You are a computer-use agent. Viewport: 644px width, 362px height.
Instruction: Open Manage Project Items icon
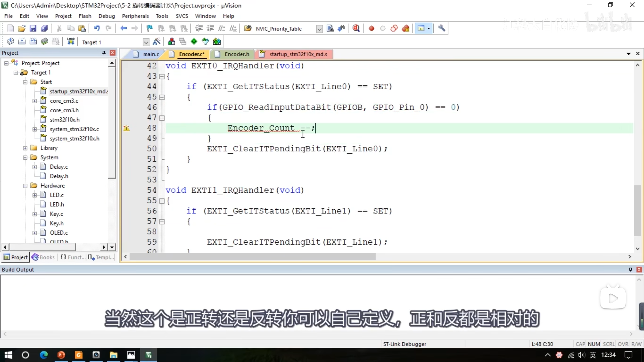[172, 42]
